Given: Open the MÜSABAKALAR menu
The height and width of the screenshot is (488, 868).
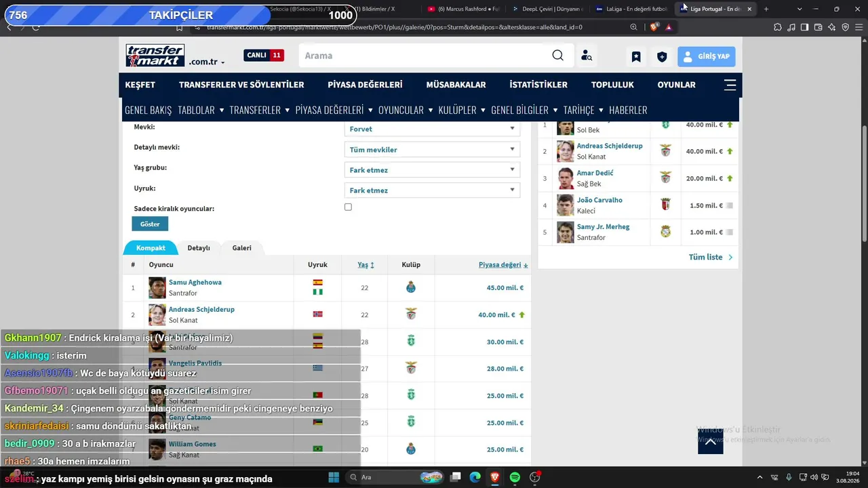Looking at the screenshot, I should tap(456, 85).
